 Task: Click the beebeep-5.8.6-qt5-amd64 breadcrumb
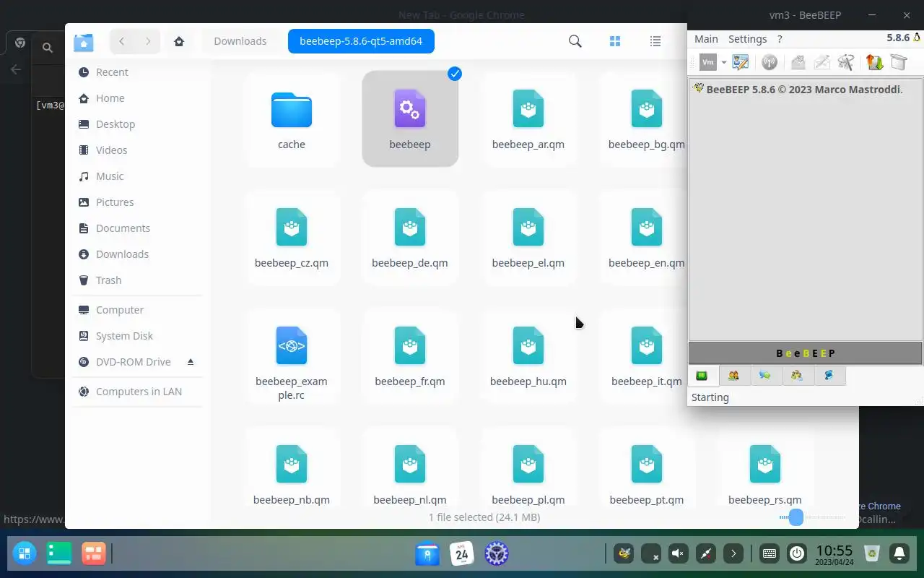click(x=361, y=41)
